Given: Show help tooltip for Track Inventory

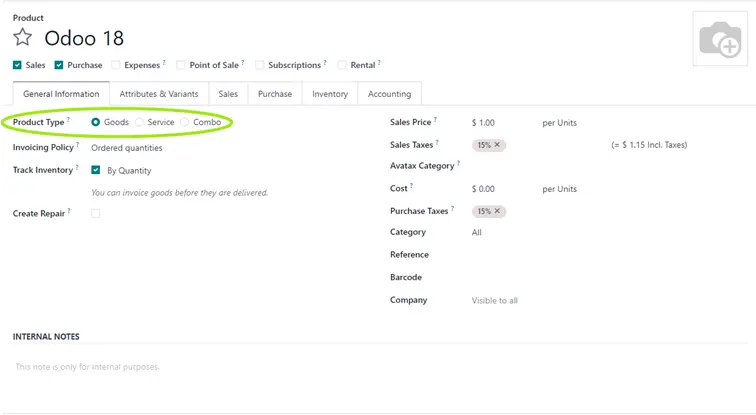Looking at the screenshot, I should pyautogui.click(x=77, y=167).
